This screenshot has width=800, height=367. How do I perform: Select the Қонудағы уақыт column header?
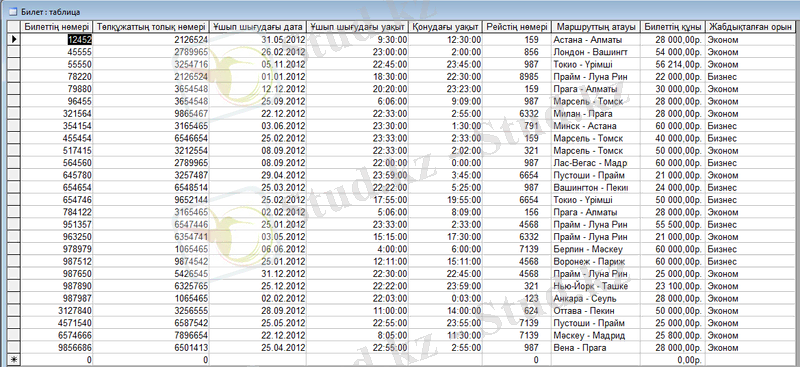[x=446, y=27]
